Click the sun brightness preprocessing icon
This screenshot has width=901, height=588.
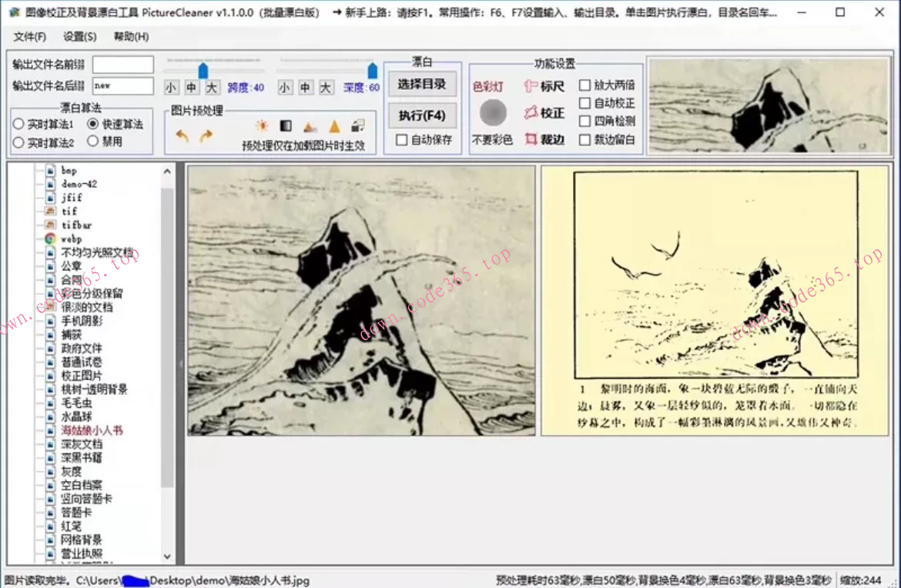click(262, 126)
